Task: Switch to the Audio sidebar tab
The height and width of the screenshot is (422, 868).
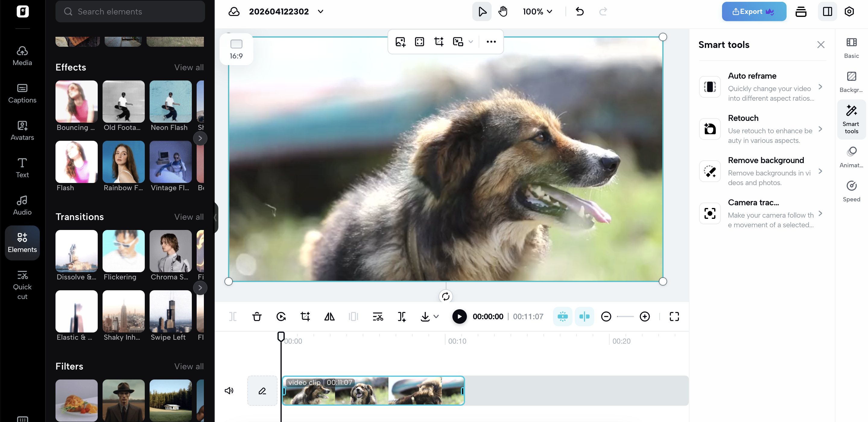Action: click(x=22, y=206)
